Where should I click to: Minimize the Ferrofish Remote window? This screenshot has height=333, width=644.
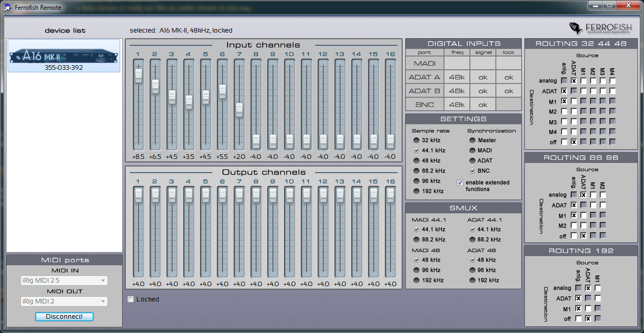click(596, 5)
